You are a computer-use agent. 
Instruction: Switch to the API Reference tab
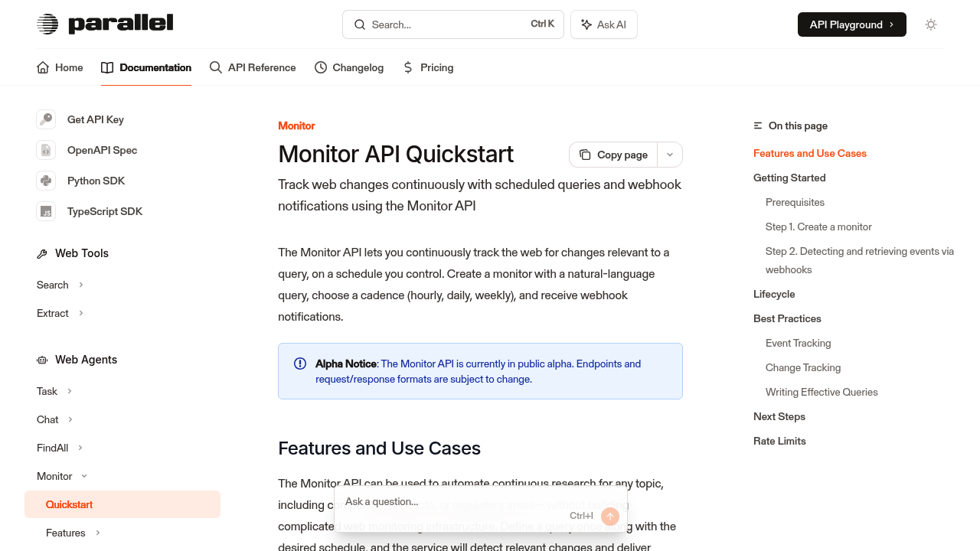pyautogui.click(x=253, y=67)
